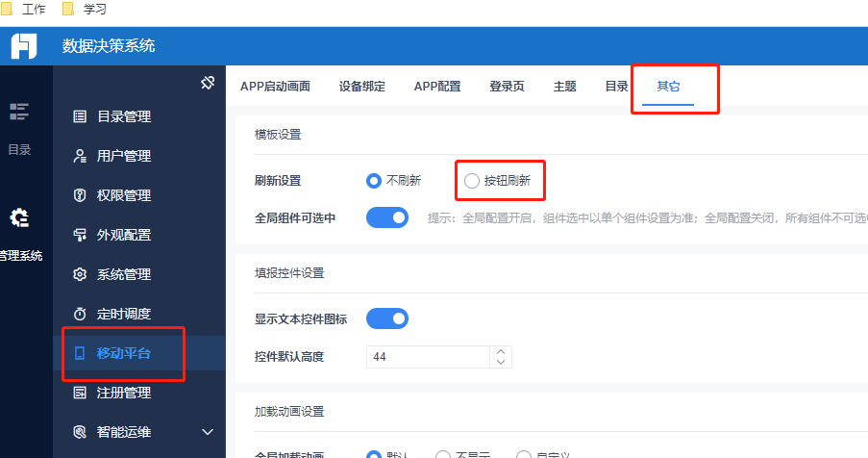Expand the 智能运维 menu chevron
868x458 pixels.
208,432
